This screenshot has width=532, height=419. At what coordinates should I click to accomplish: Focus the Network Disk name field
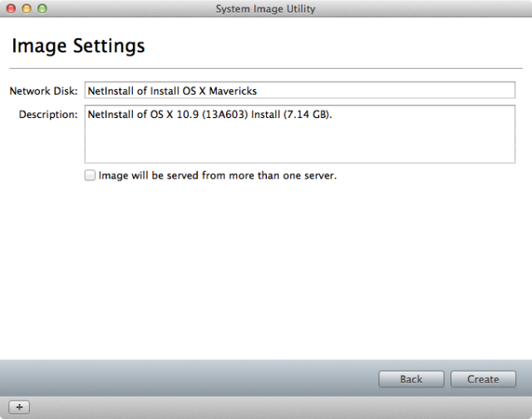pos(300,91)
